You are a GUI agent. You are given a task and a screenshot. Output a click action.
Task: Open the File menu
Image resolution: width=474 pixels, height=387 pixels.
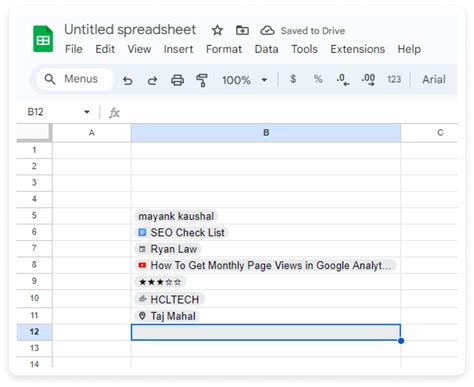coord(74,49)
